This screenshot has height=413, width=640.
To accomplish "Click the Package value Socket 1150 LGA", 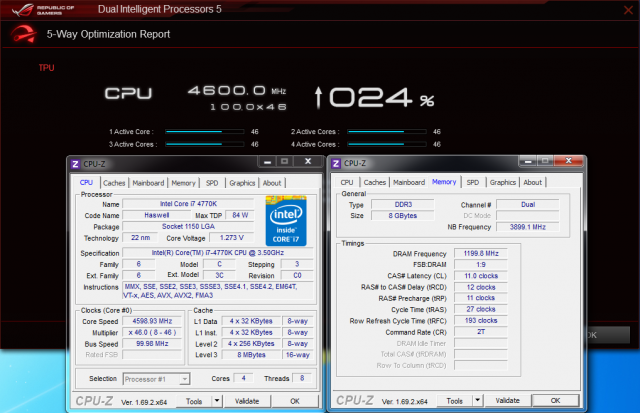I will (x=188, y=226).
